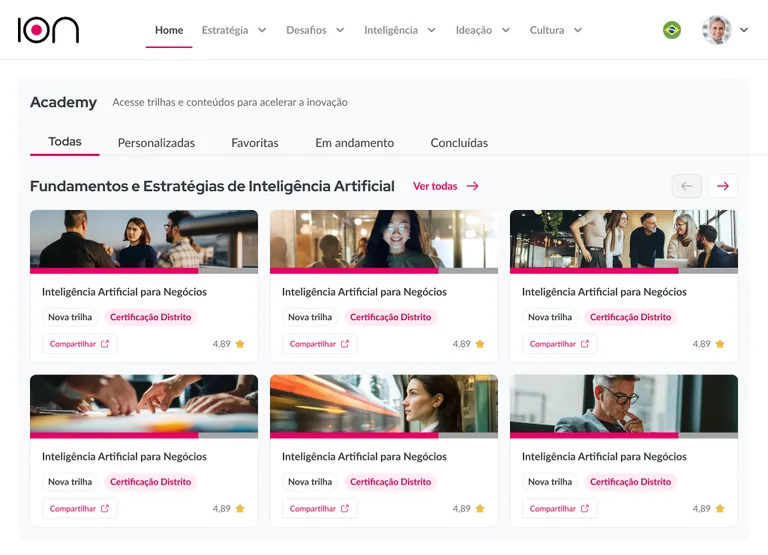The width and height of the screenshot is (768, 555).
Task: Click 4,89 rating on woman-by-train card
Action: 461,508
